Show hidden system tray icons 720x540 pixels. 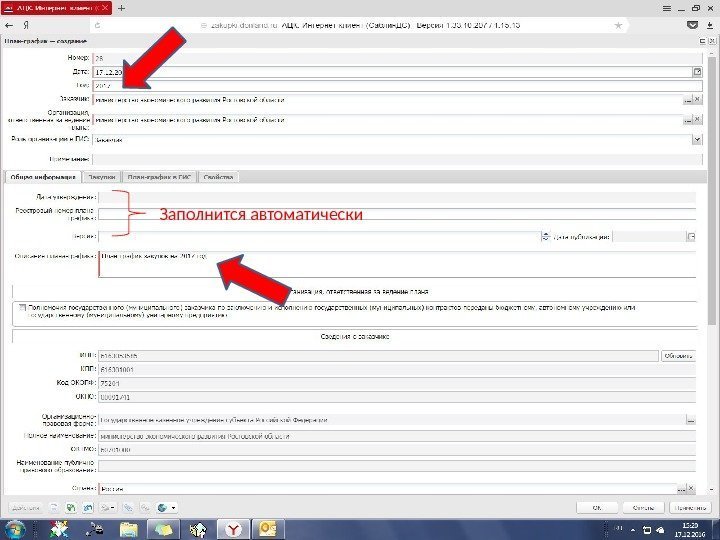(x=633, y=530)
